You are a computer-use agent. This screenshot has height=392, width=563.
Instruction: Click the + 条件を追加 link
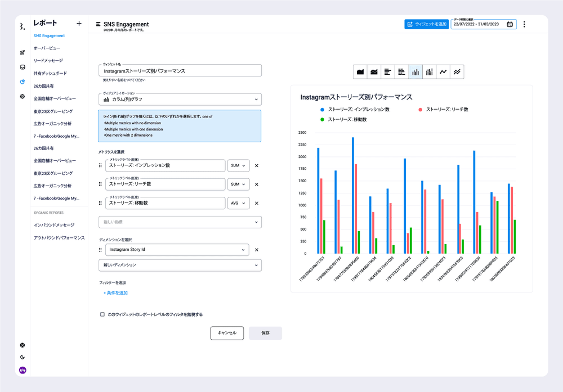(115, 293)
